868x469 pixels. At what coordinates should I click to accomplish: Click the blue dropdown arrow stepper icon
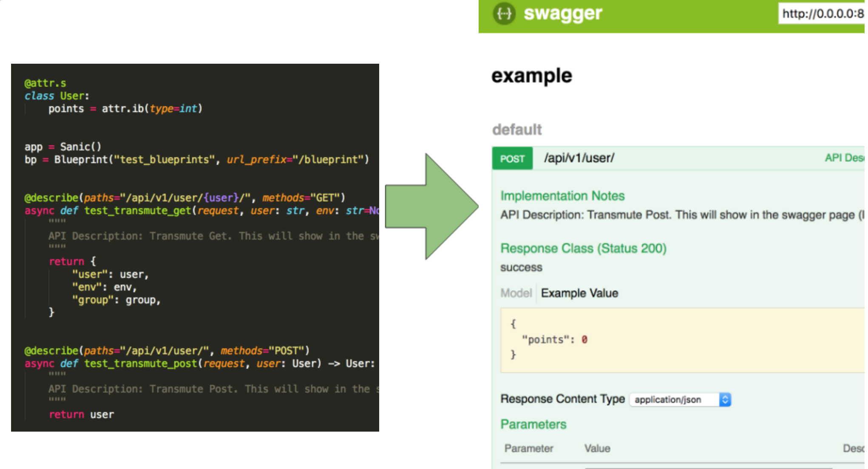[725, 400]
